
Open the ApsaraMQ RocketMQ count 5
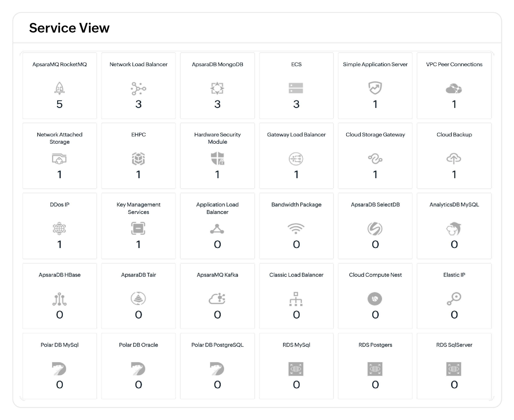click(x=60, y=104)
